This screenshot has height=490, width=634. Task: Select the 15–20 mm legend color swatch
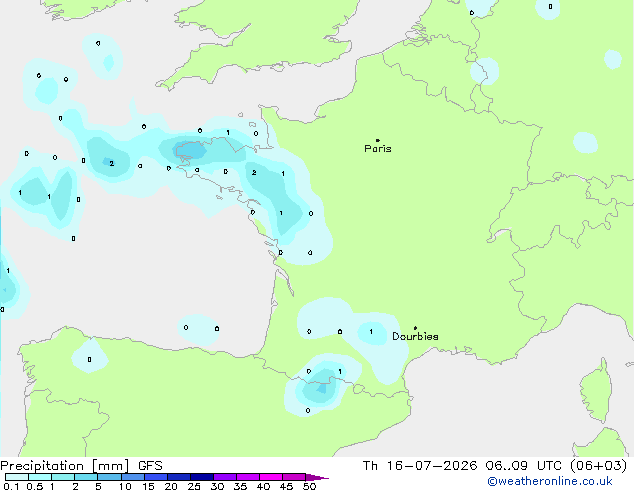pos(156,477)
